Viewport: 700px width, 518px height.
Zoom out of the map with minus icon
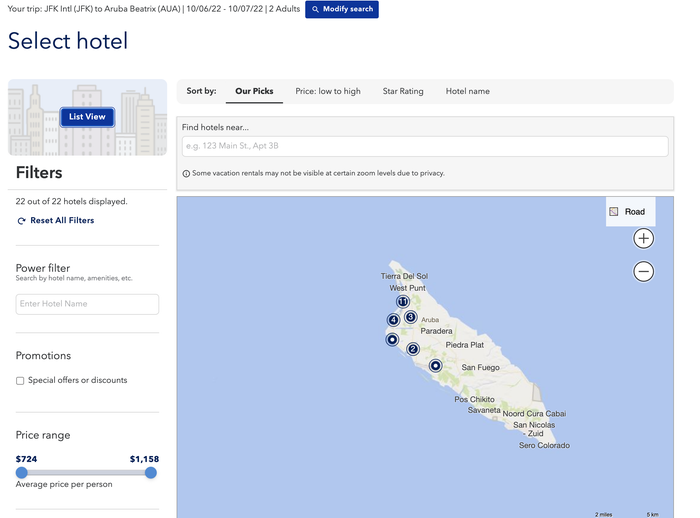pyautogui.click(x=643, y=272)
